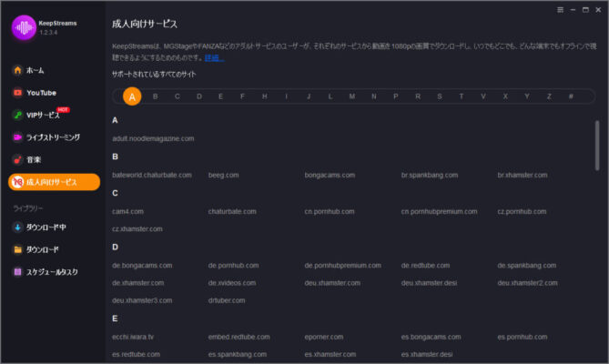Open cz.xhamster.com site link
This screenshot has width=609, height=364.
tap(137, 229)
